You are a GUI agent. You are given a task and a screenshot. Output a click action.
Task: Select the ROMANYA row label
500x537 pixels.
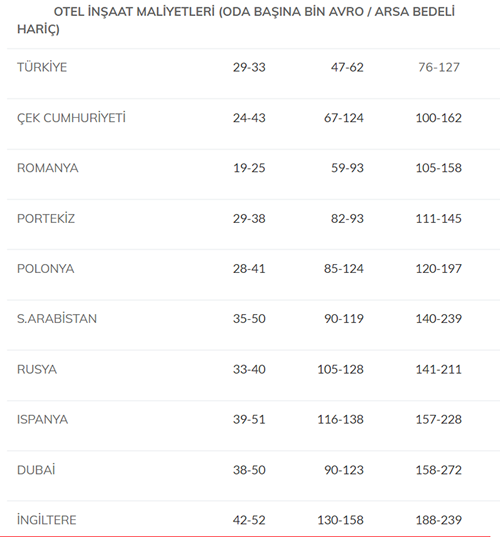pyautogui.click(x=48, y=168)
